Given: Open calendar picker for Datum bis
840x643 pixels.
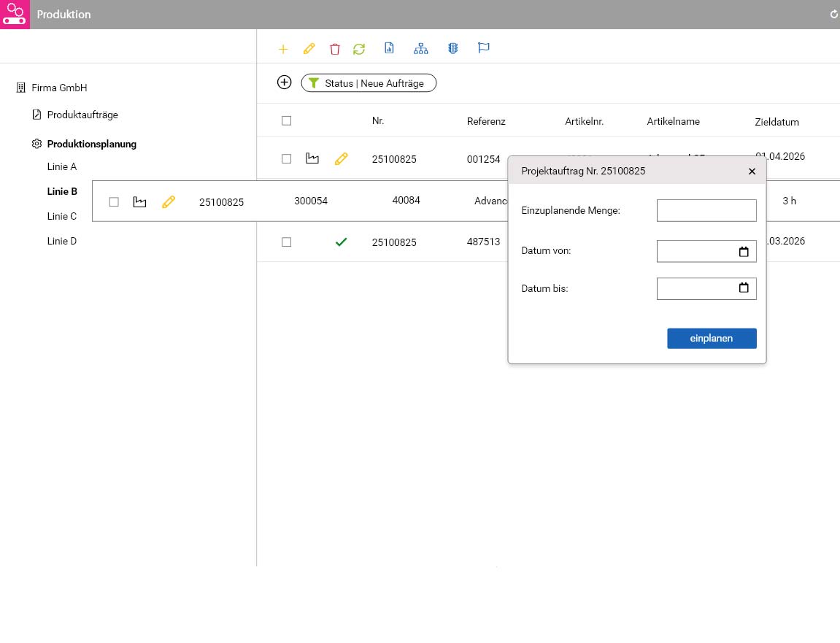Looking at the screenshot, I should pos(744,288).
